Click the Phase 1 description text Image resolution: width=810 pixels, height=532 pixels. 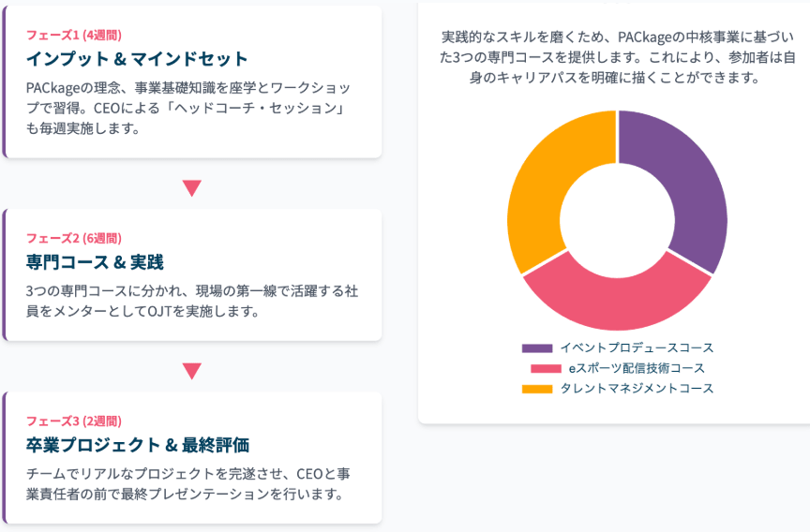[x=189, y=108]
